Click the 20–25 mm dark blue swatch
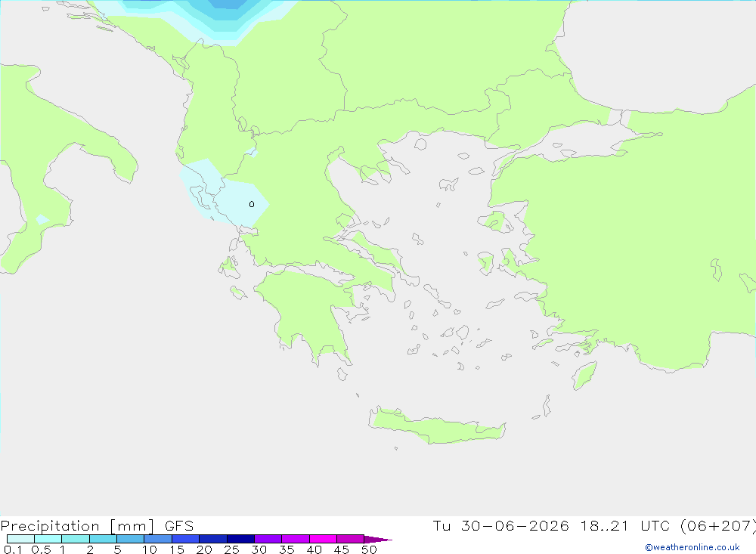This screenshot has height=554, width=756. coord(213,539)
